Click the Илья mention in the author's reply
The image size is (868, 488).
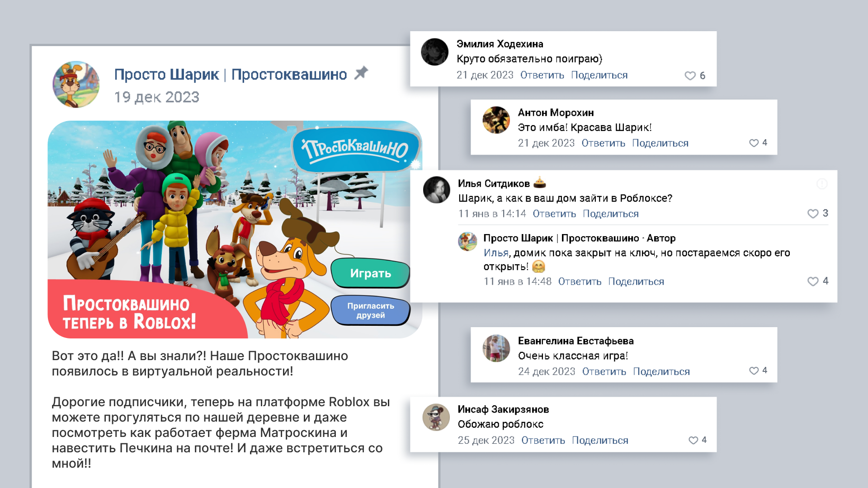pos(495,253)
